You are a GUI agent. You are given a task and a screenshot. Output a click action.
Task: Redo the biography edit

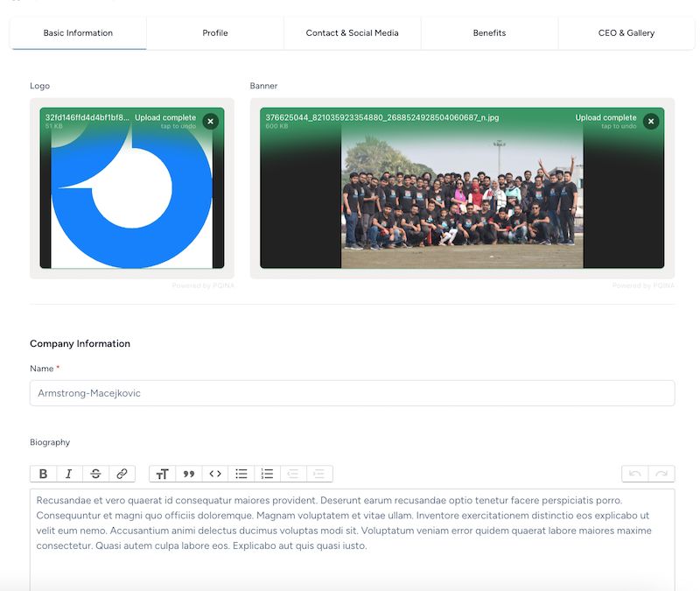(x=661, y=474)
